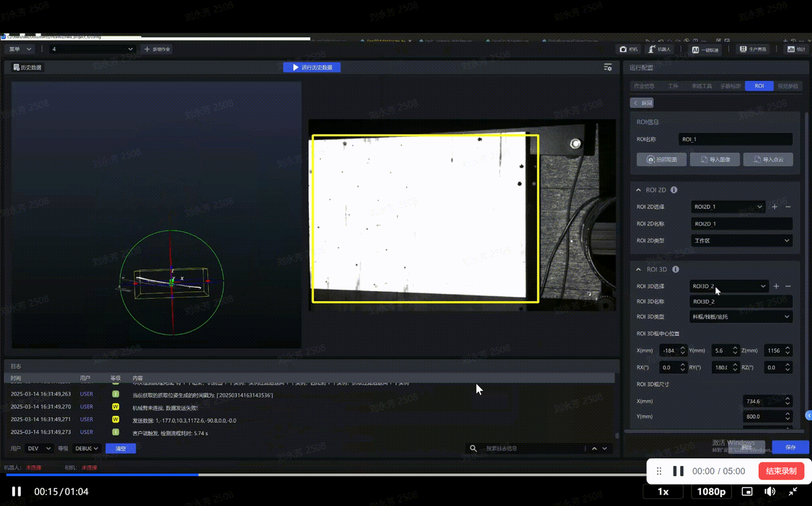Show ROI 2D info tooltip icon
This screenshot has height=506, width=812.
674,190
